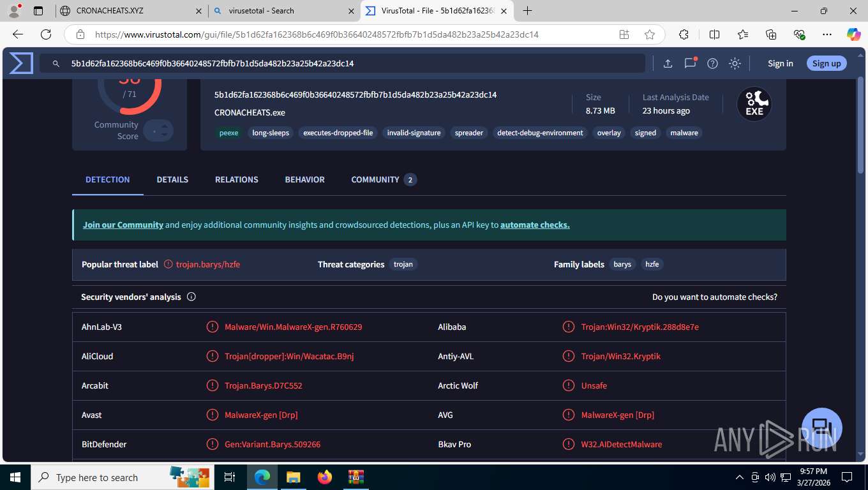Click the hzfe family label chip

coord(652,264)
